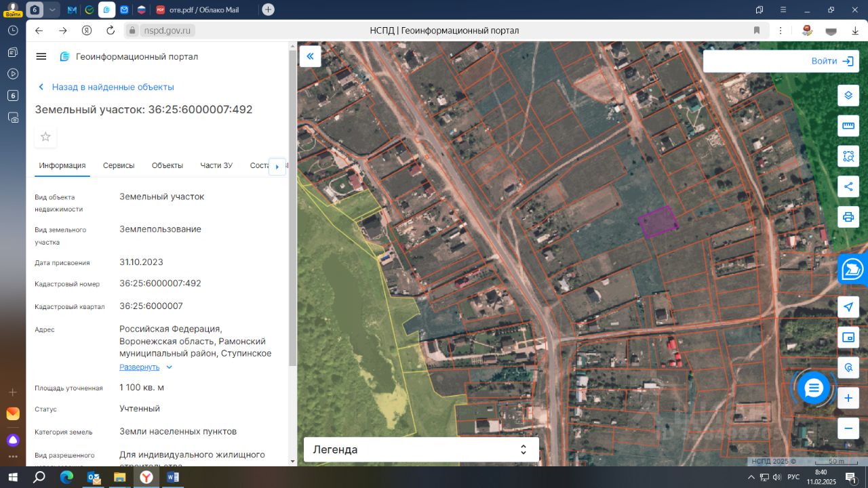Image resolution: width=868 pixels, height=488 pixels.
Task: Click cadastral number value 36:25:6000007:492
Action: click(x=160, y=283)
